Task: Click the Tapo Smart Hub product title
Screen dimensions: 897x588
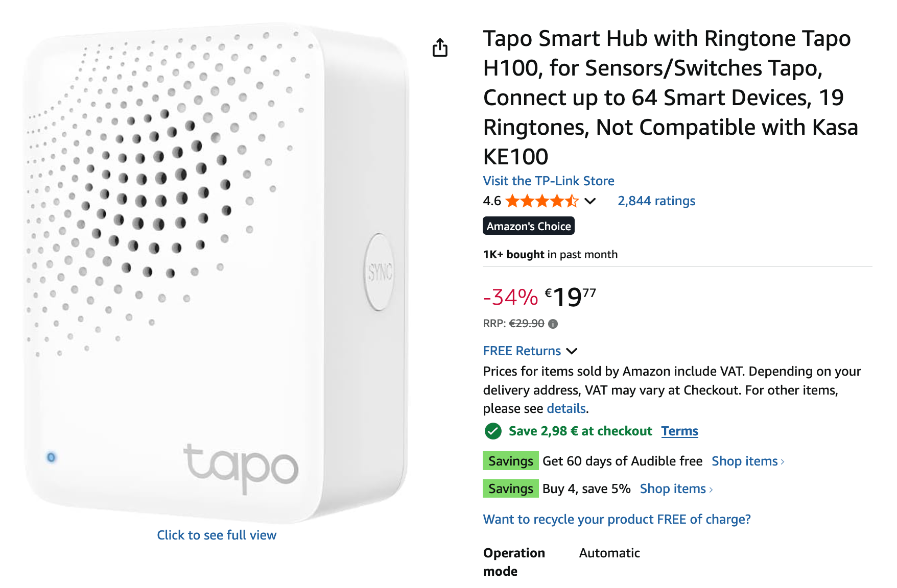Action: pos(669,97)
